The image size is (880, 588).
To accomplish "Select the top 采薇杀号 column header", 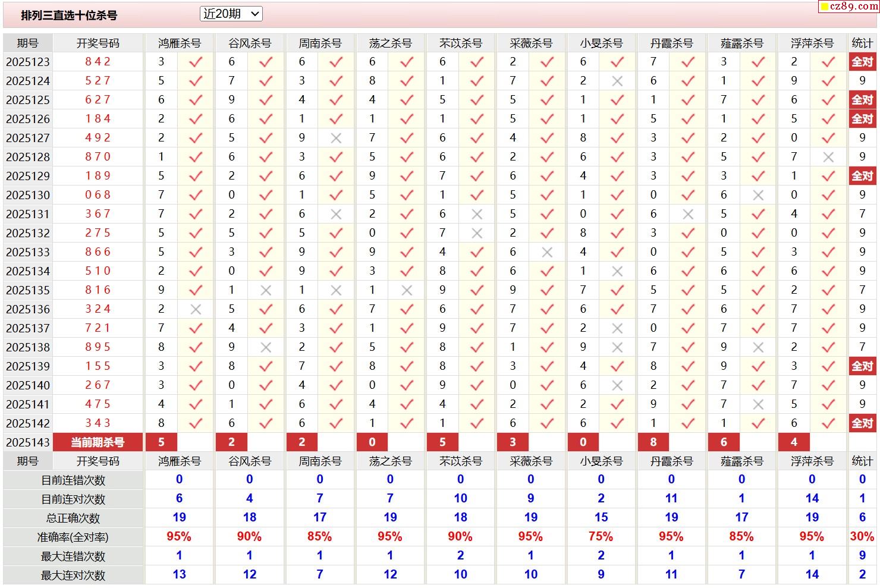I will pos(531,43).
